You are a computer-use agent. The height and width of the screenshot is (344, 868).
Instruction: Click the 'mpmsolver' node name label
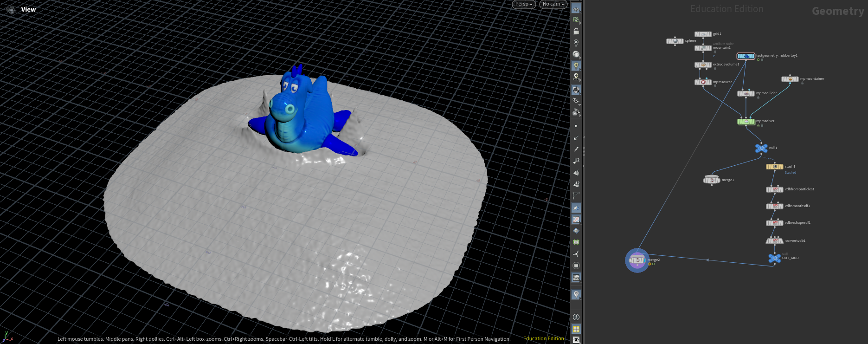[x=765, y=121]
